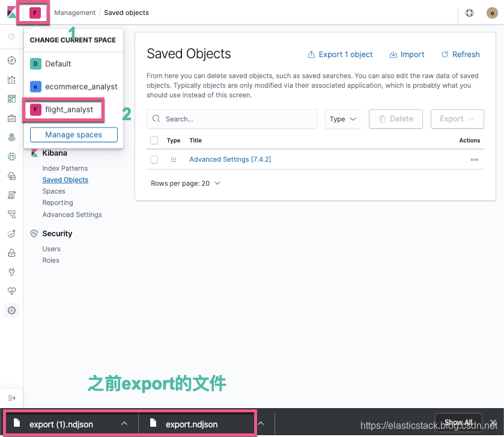Open Logs from the sidebar icon
This screenshot has width=504, height=437.
11,195
